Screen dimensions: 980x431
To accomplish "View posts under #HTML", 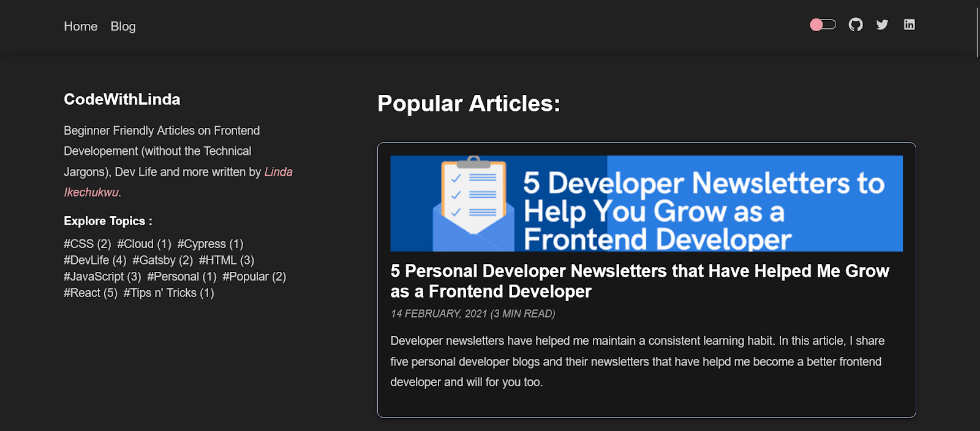I will pos(226,260).
